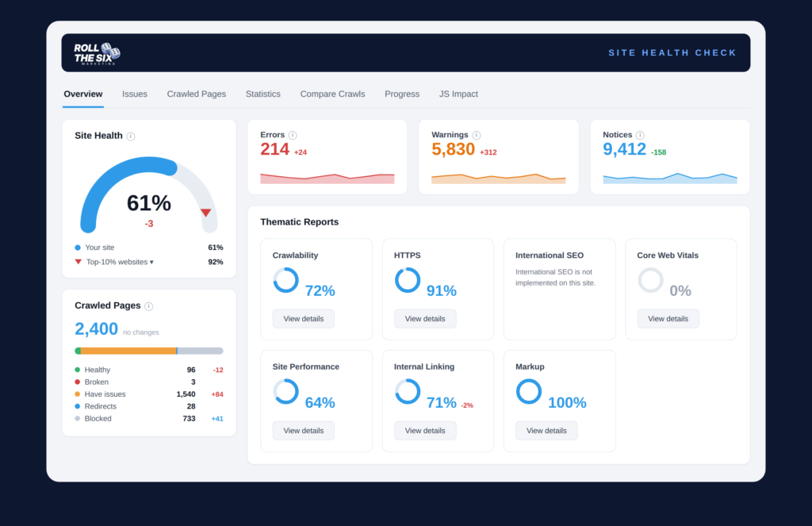Click the Notices trend sparkline
The image size is (812, 526).
coord(670,179)
